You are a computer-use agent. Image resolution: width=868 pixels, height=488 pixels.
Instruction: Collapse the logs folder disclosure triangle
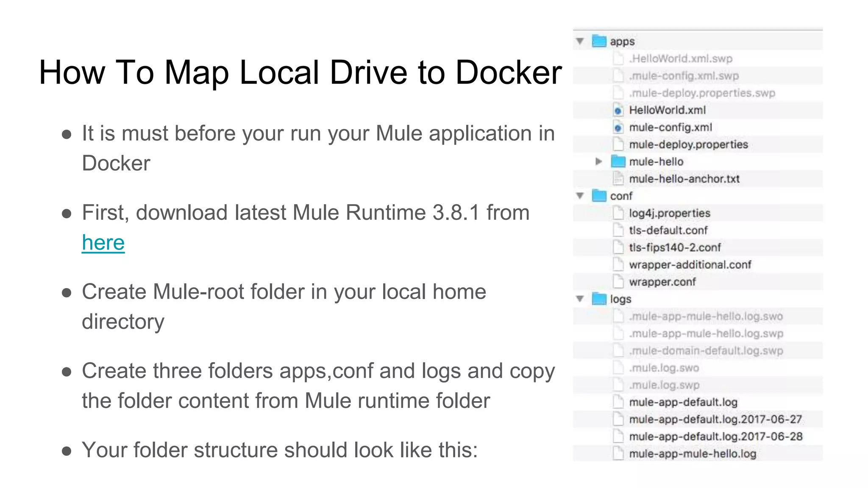point(580,299)
